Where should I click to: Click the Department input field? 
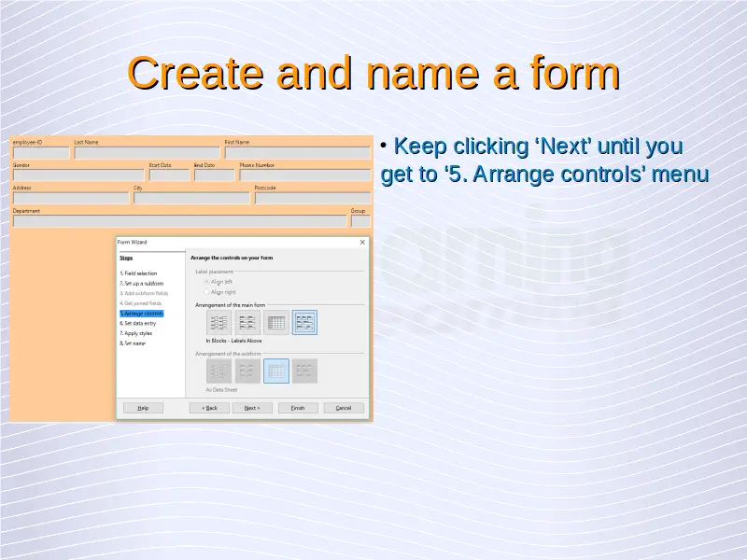click(x=179, y=221)
